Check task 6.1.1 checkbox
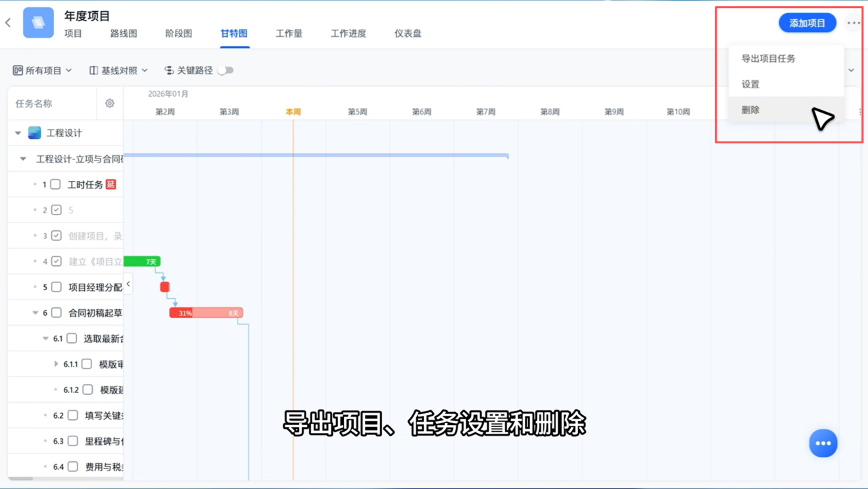Screen dimensions: 868x489 (87, 364)
